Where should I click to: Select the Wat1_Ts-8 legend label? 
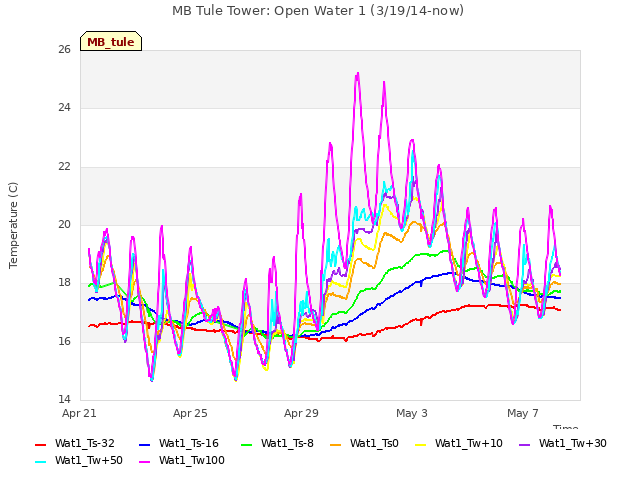(287, 444)
